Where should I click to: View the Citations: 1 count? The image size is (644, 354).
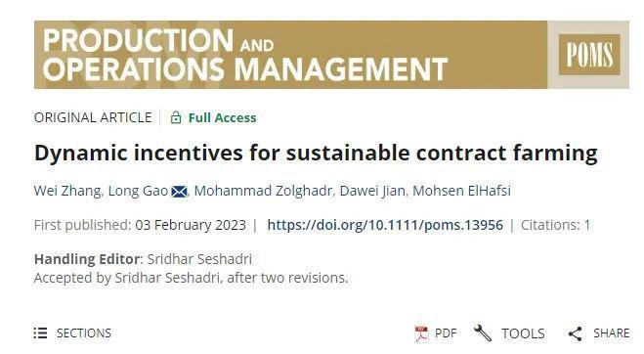click(x=555, y=225)
